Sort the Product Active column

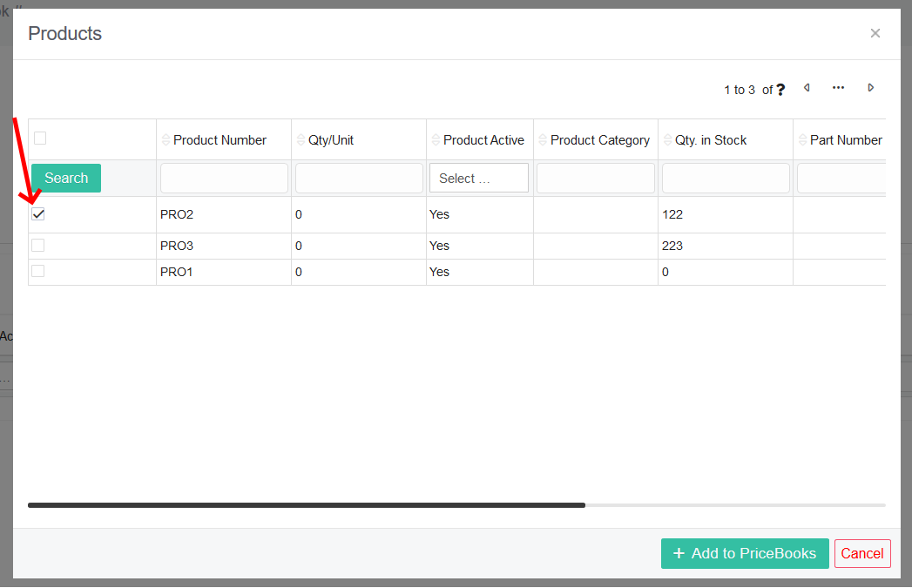435,139
